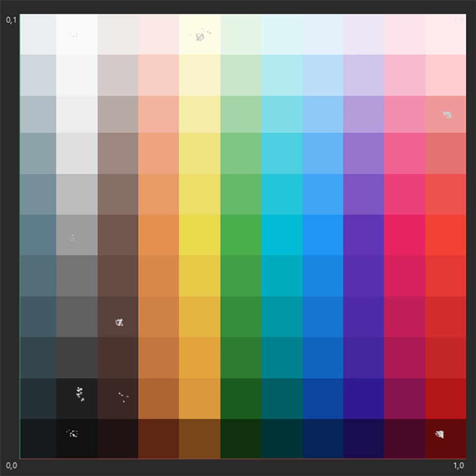476x476 pixels.
Task: Pick the darkest navy blue swatch
Action: click(323, 439)
